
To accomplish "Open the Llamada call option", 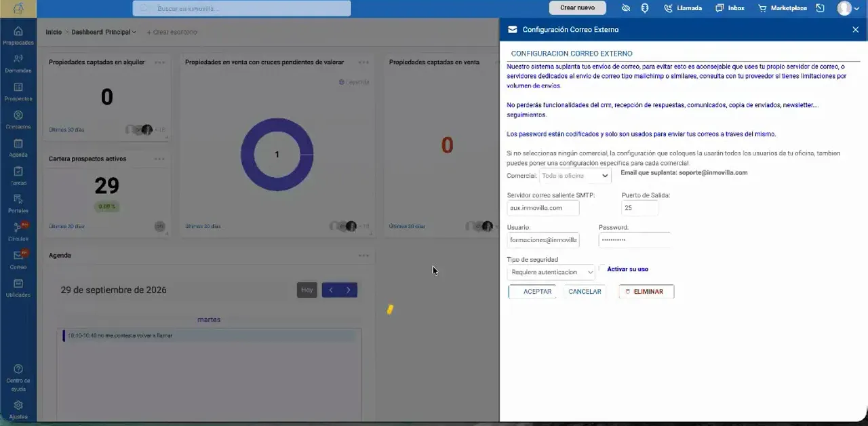I will pyautogui.click(x=682, y=8).
